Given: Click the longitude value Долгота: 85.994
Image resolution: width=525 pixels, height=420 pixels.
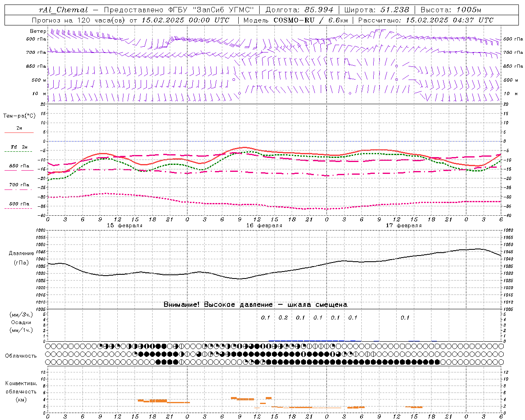Looking at the screenshot, I should pyautogui.click(x=299, y=10).
